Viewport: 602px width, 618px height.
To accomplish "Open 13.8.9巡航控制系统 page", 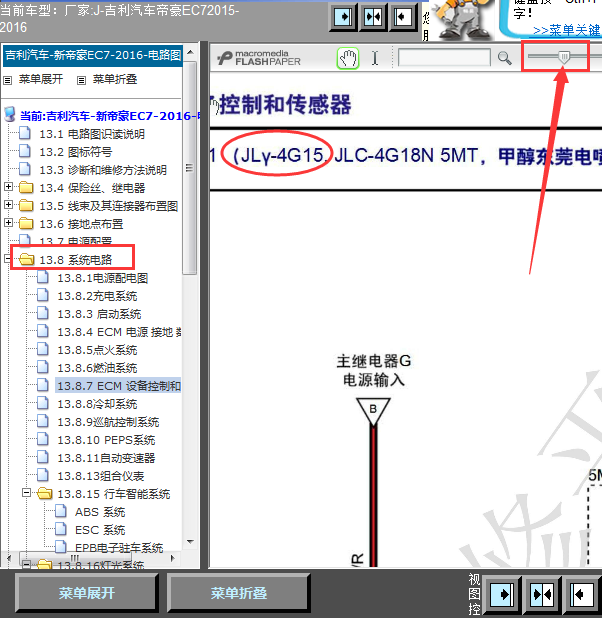I will [x=108, y=423].
